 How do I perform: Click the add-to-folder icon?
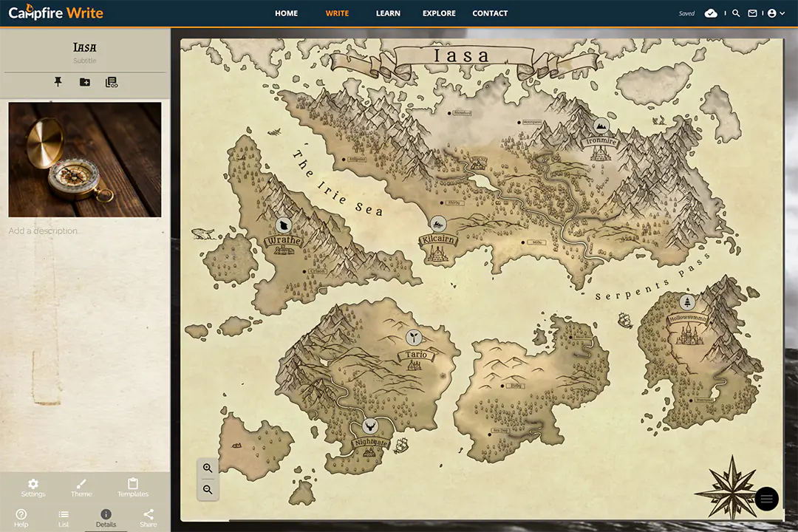click(85, 82)
